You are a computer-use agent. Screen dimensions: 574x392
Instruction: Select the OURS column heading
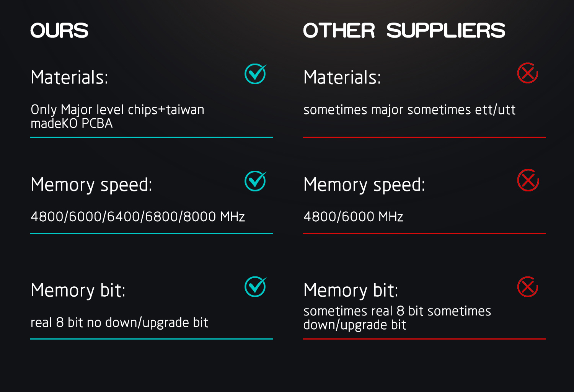click(x=59, y=31)
